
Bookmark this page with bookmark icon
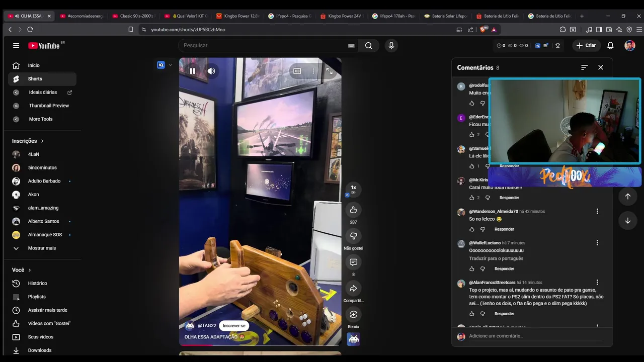(131, 30)
